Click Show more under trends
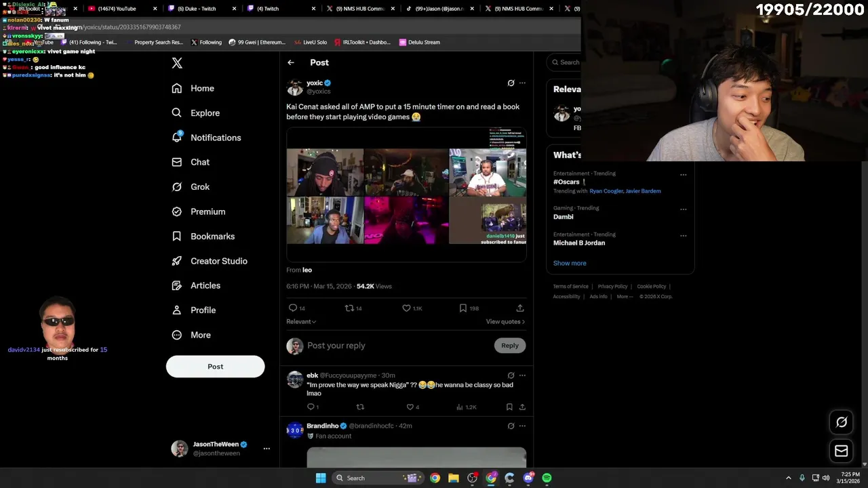The width and height of the screenshot is (868, 488). [570, 263]
